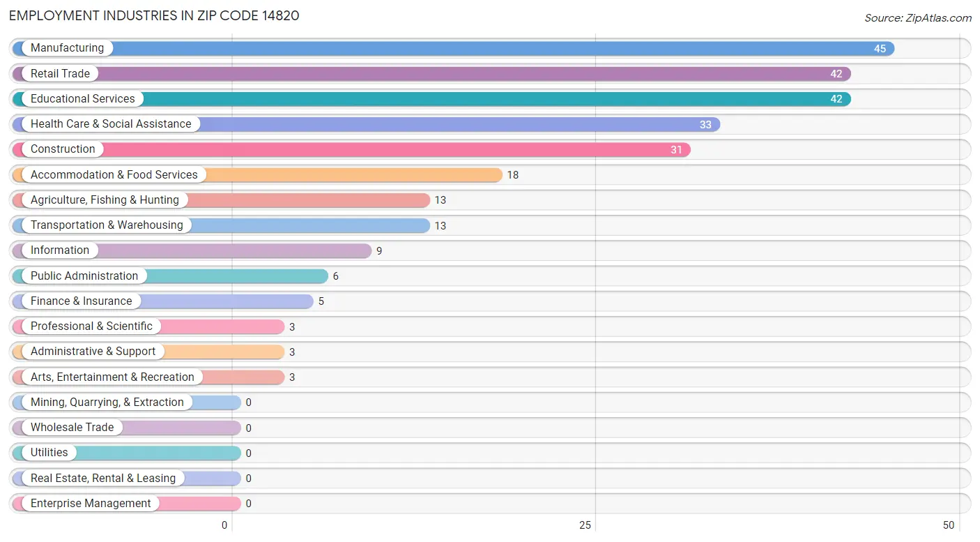Select the Retail Trade label
980x542 pixels.
coord(60,73)
